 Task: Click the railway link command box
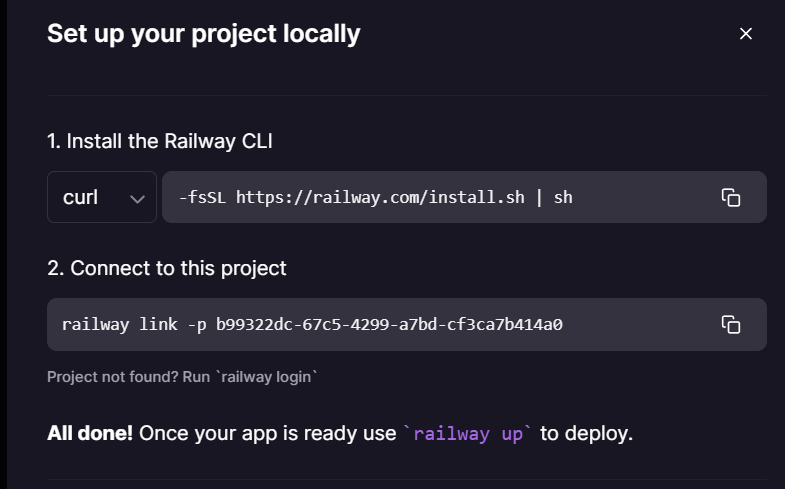380,324
